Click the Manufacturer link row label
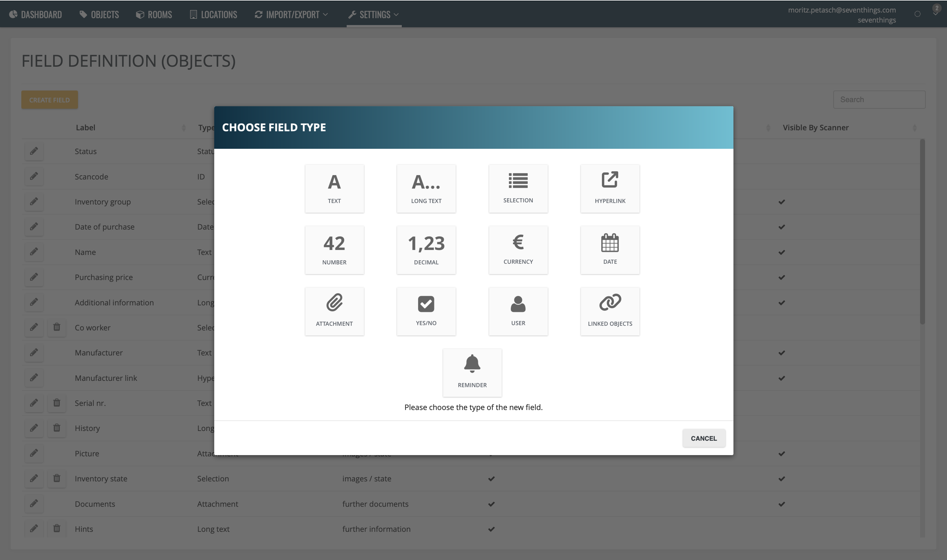This screenshot has height=560, width=947. click(x=106, y=378)
